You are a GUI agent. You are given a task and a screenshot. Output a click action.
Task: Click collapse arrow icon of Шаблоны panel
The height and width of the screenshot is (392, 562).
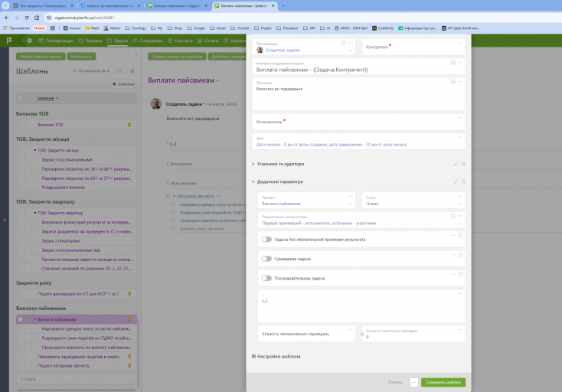point(136,54)
